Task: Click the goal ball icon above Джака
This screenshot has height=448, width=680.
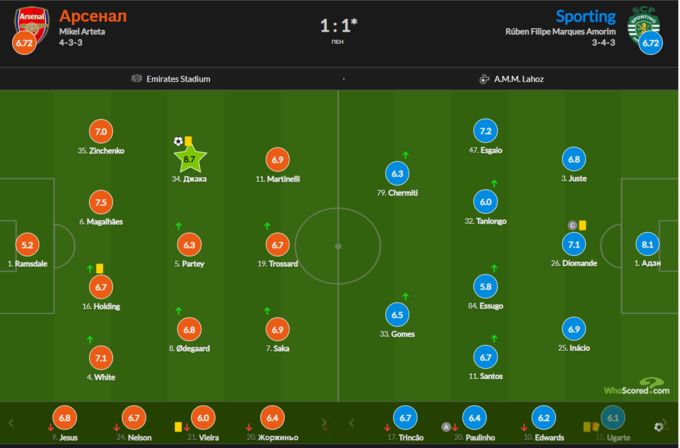Action: 178,142
